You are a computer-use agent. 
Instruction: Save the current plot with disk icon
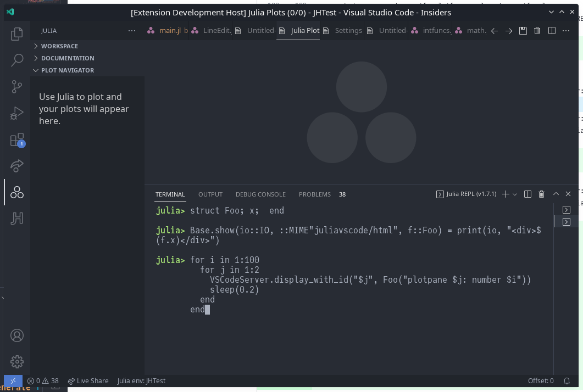pyautogui.click(x=523, y=31)
